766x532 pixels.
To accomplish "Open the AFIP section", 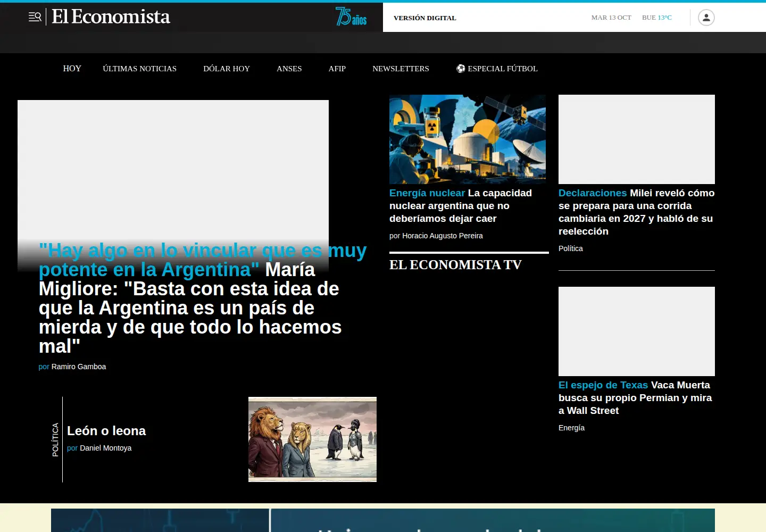I will tap(337, 69).
